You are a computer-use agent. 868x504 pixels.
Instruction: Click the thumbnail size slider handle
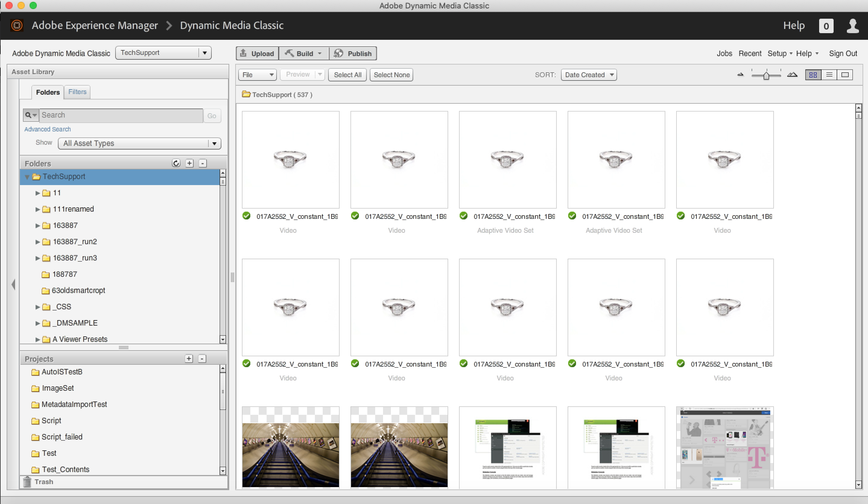point(766,75)
